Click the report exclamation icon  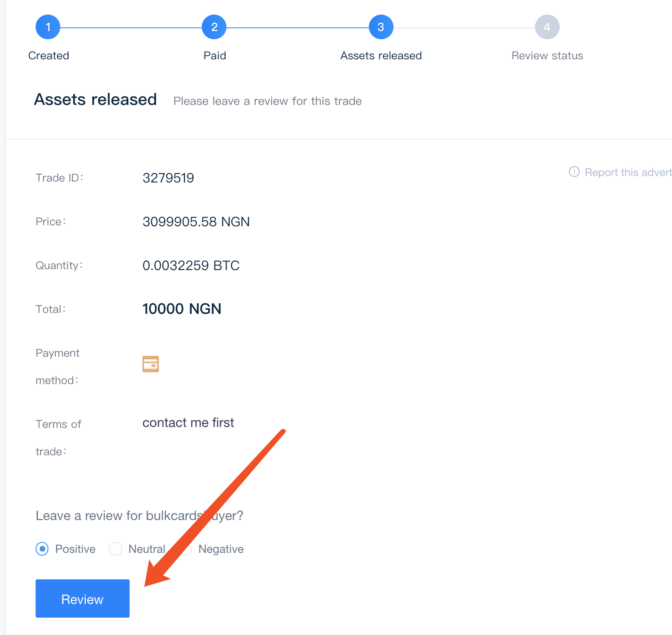click(x=574, y=172)
